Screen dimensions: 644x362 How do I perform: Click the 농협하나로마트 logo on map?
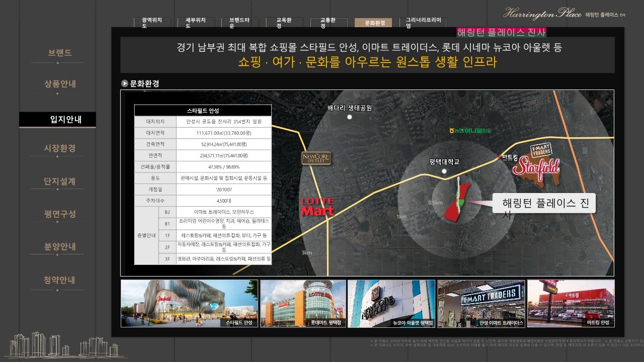pos(470,131)
